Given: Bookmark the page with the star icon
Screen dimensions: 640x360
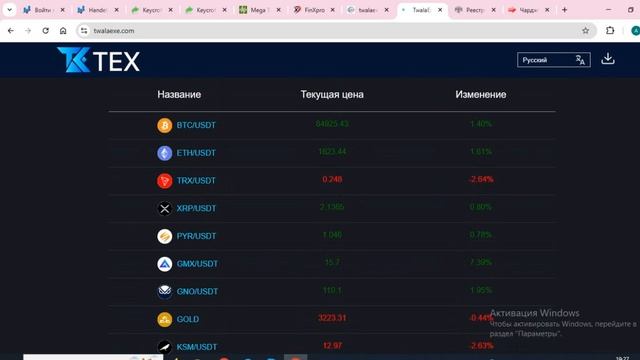Looking at the screenshot, I should pos(585,31).
